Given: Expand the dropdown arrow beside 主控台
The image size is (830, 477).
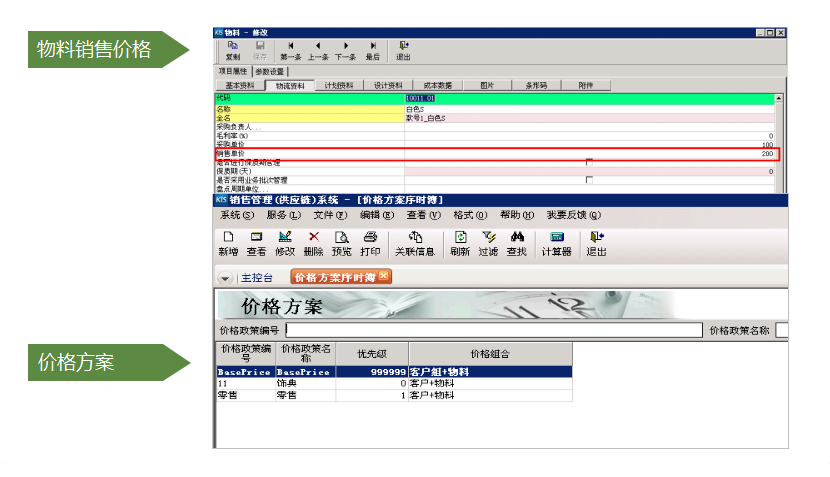Looking at the screenshot, I should point(225,277).
